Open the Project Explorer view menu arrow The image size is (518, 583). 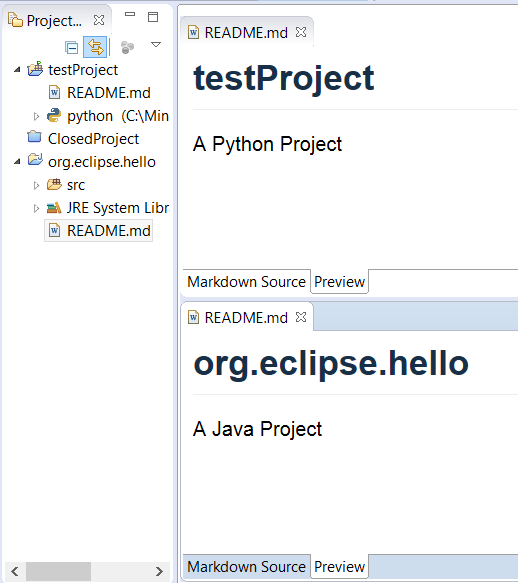pyautogui.click(x=156, y=45)
